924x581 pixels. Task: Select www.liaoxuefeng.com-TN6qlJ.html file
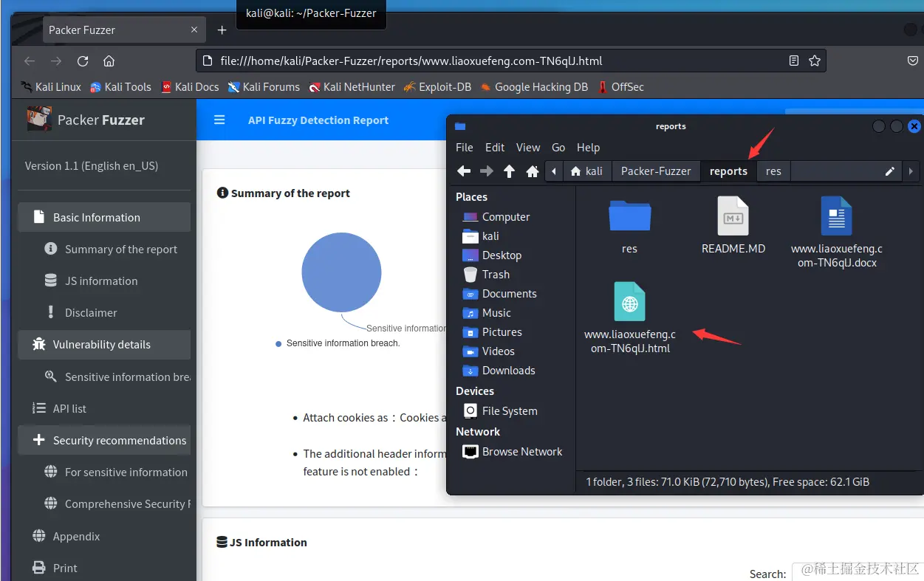point(630,317)
